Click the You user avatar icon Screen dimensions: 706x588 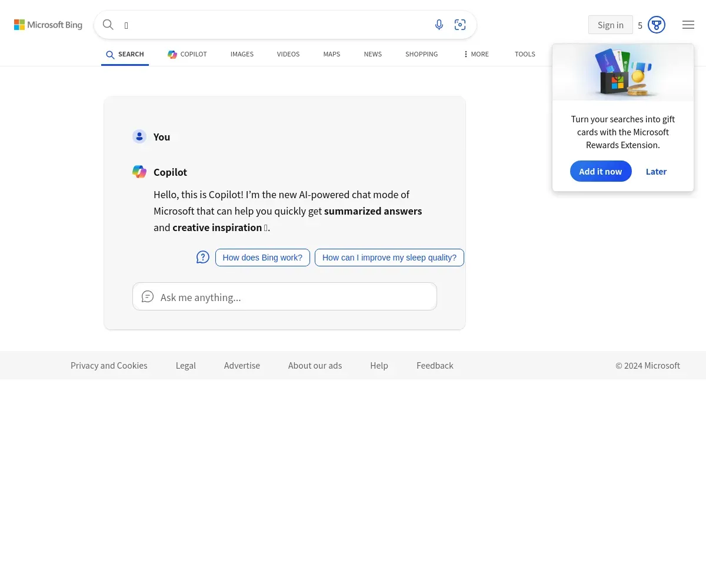click(x=139, y=136)
